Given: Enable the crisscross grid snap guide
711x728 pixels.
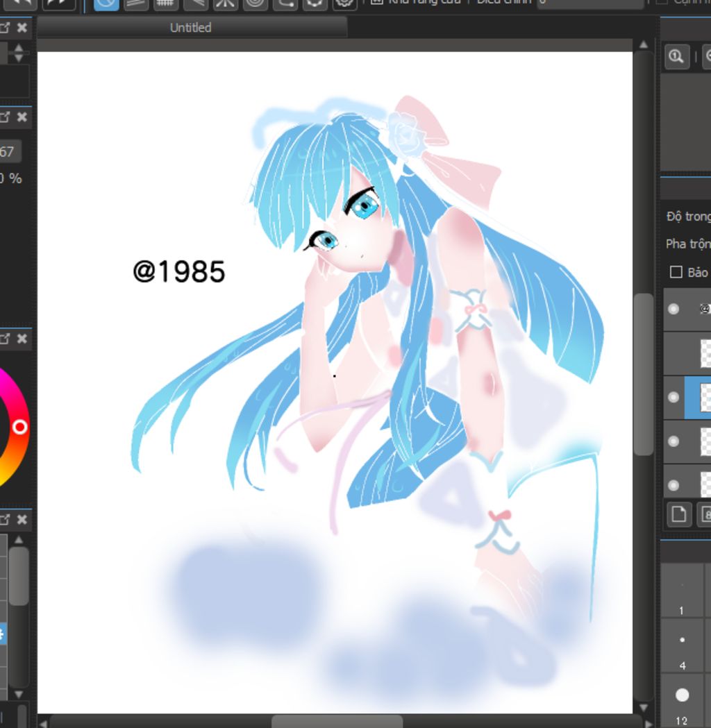Looking at the screenshot, I should (166, 4).
